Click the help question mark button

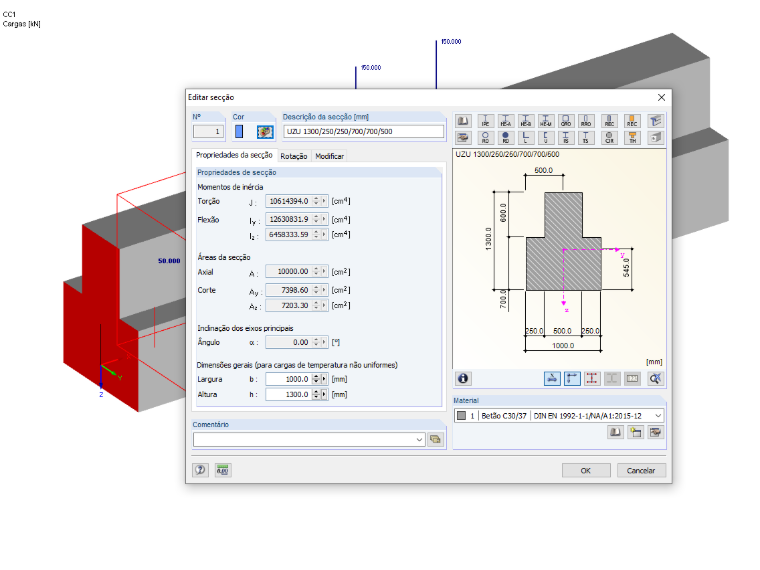pyautogui.click(x=200, y=470)
